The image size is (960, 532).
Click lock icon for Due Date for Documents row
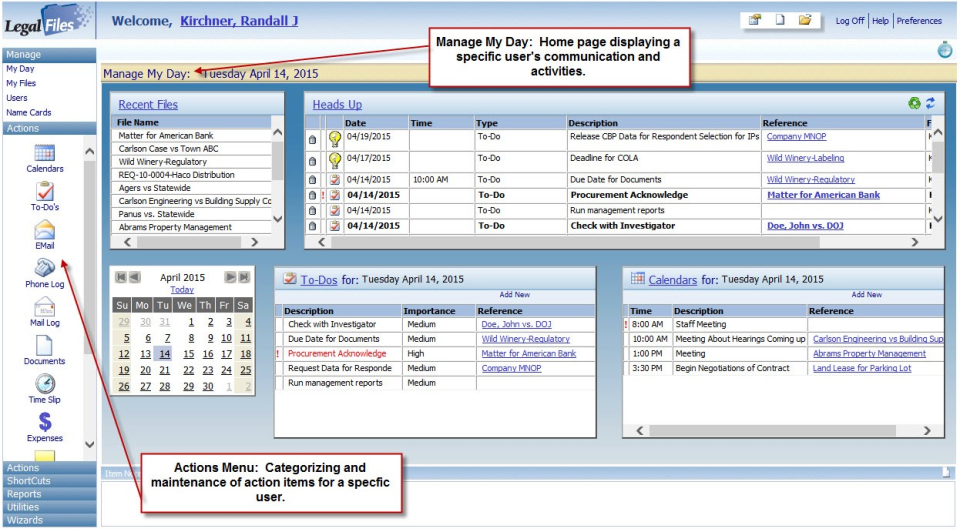coord(312,180)
